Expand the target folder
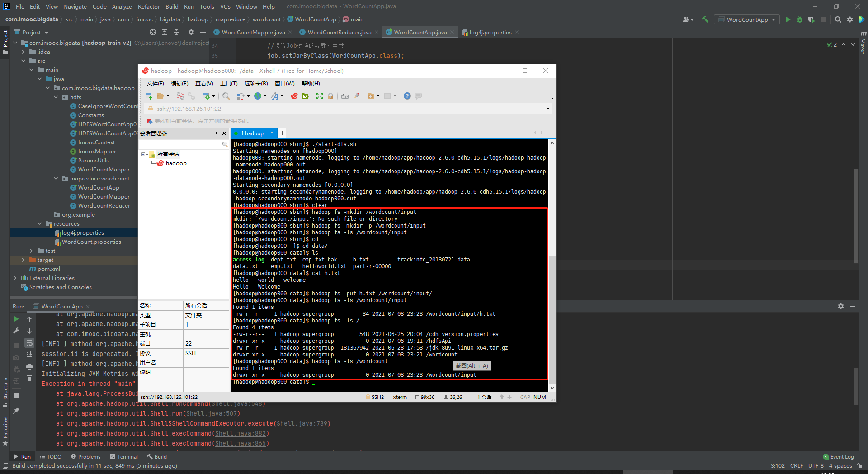The width and height of the screenshot is (868, 474). coord(23,260)
